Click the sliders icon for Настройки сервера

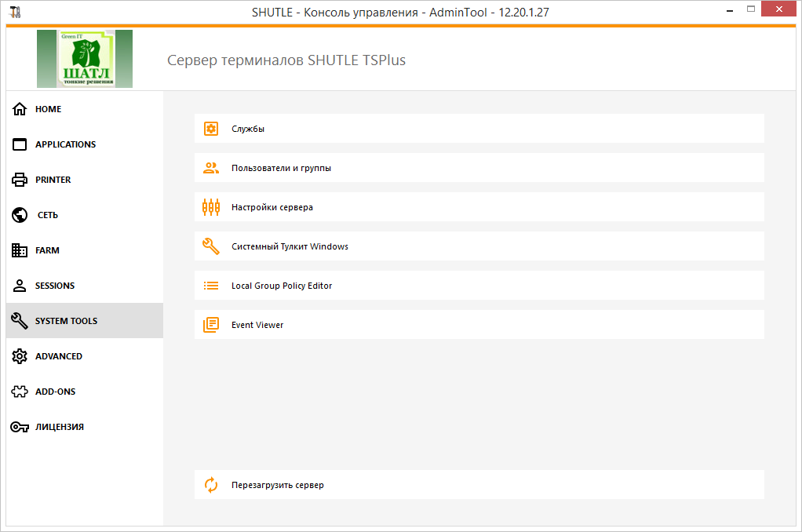pos(210,206)
